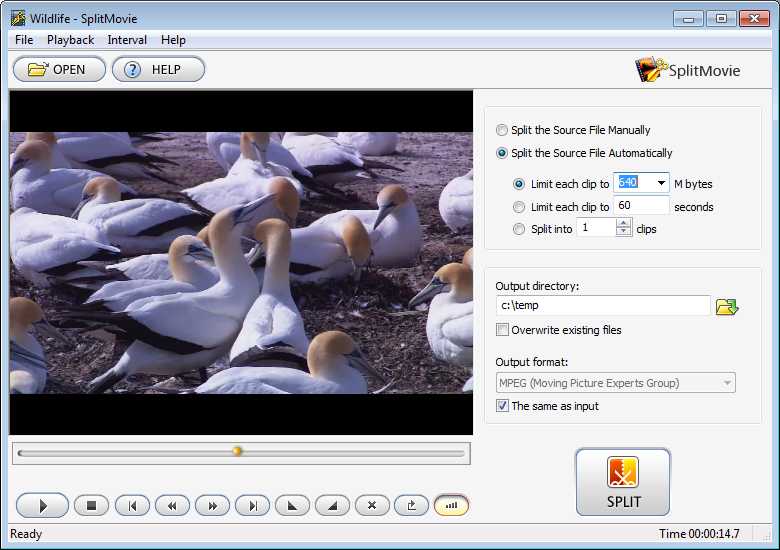
Task: Expand the M bytes size dropdown
Action: [x=661, y=183]
